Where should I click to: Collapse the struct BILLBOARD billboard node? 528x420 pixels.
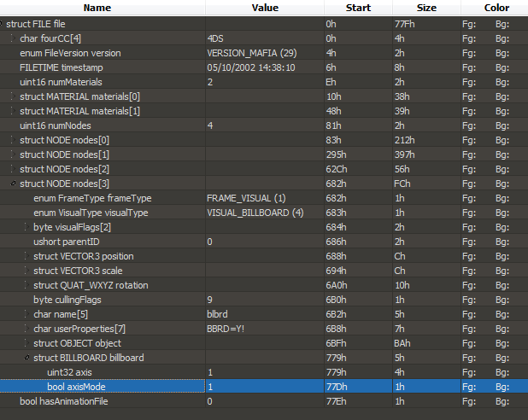(x=26, y=358)
